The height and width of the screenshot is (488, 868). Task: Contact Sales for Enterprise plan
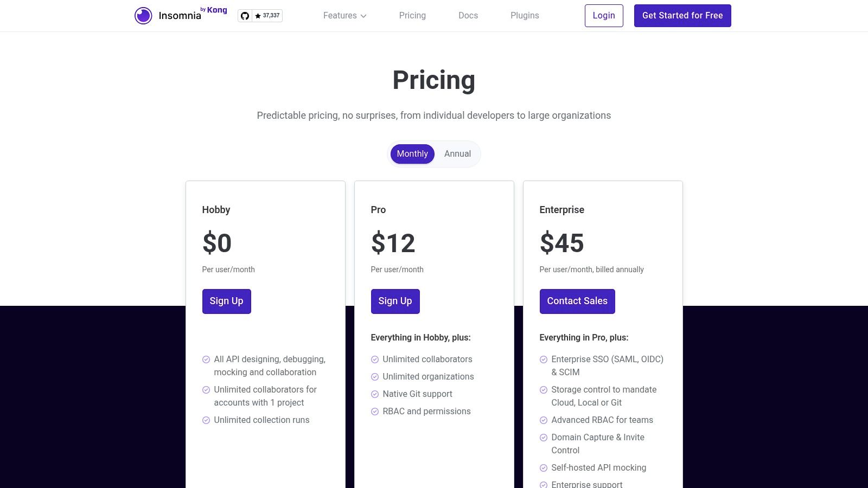pyautogui.click(x=577, y=301)
